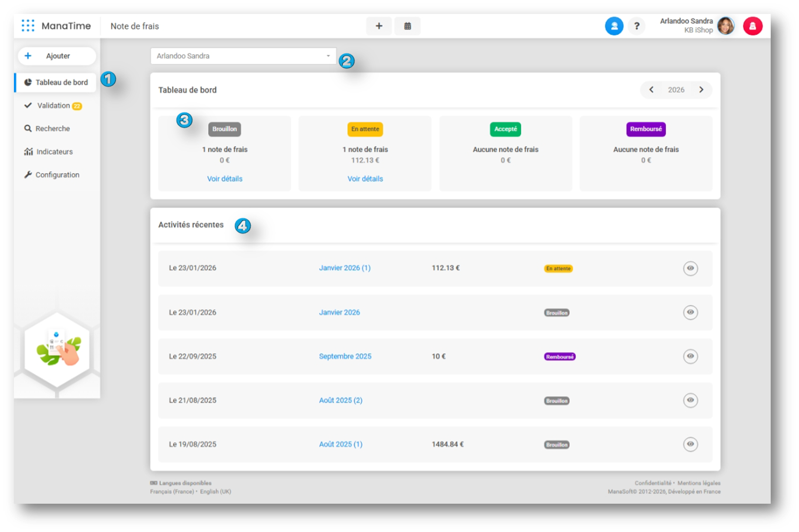The height and width of the screenshot is (532, 799).
Task: Open Configuration from the sidebar
Action: coord(57,175)
